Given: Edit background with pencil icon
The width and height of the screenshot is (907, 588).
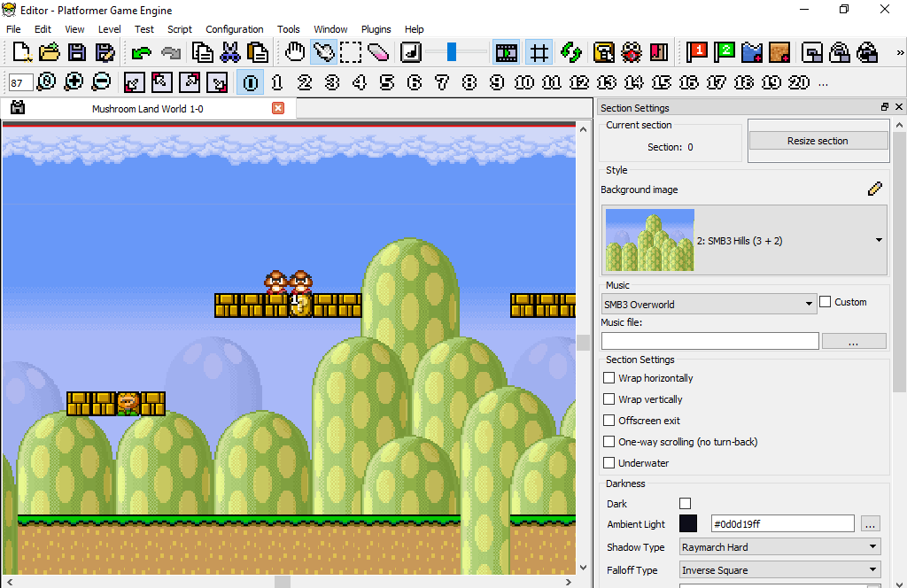Looking at the screenshot, I should pos(875,189).
